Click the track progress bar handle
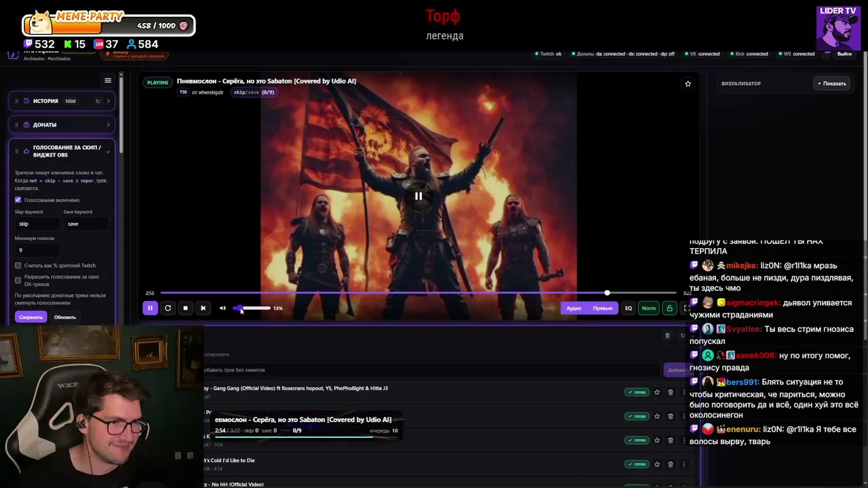Screen dimensions: 868x488 (x=607, y=293)
